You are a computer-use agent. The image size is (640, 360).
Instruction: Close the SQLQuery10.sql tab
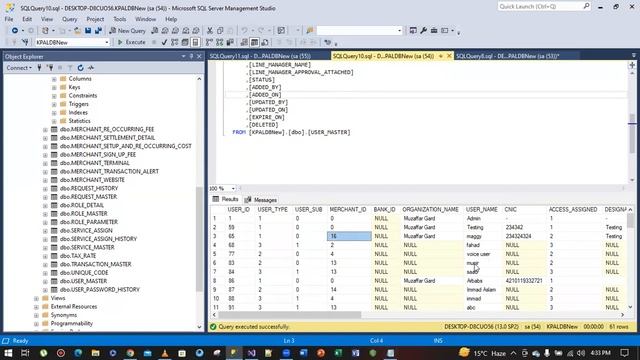(449, 56)
